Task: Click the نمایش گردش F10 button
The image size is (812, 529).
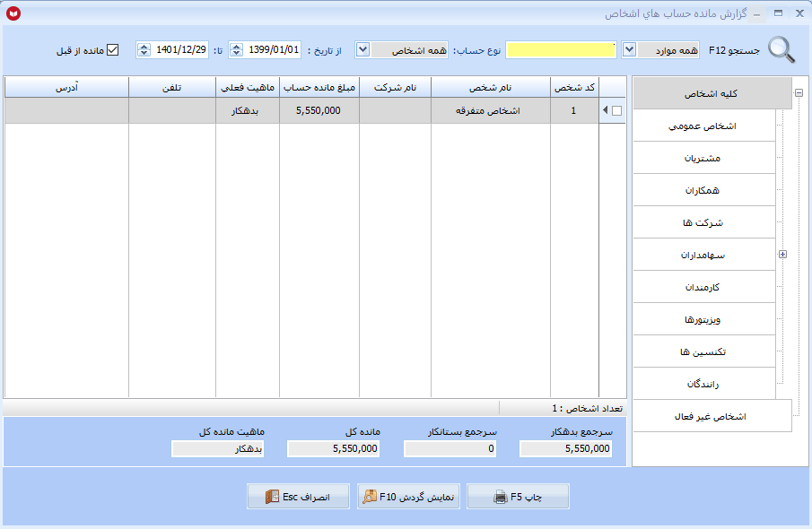Action: pos(408,497)
